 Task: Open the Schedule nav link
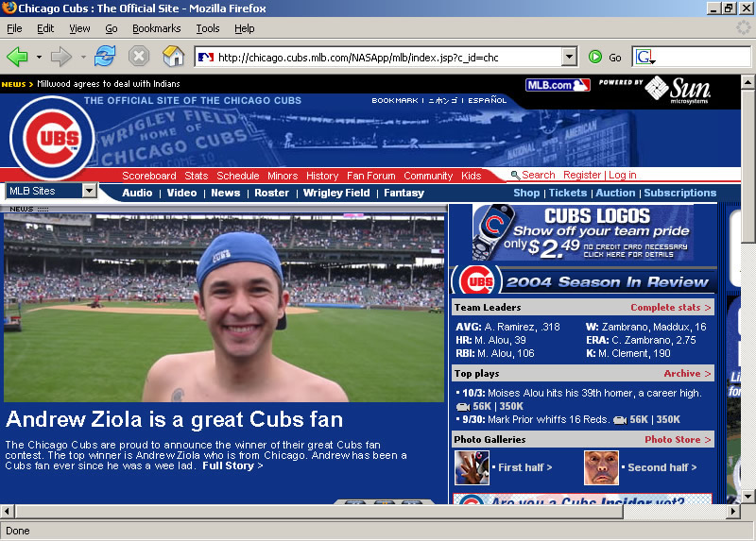(x=238, y=176)
